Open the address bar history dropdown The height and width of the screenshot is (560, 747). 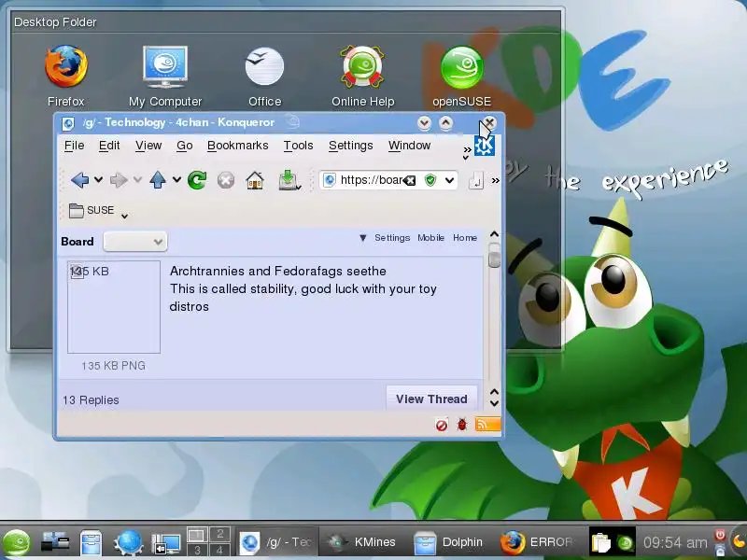click(x=449, y=180)
